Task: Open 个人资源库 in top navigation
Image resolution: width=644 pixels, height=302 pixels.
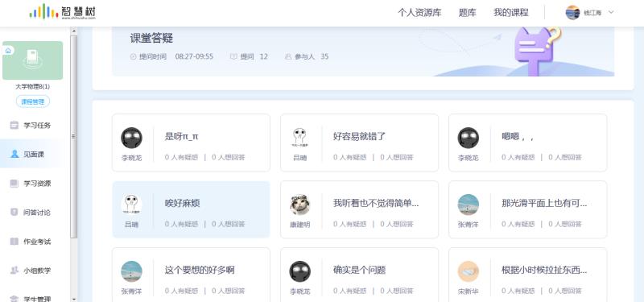Action: coord(419,13)
